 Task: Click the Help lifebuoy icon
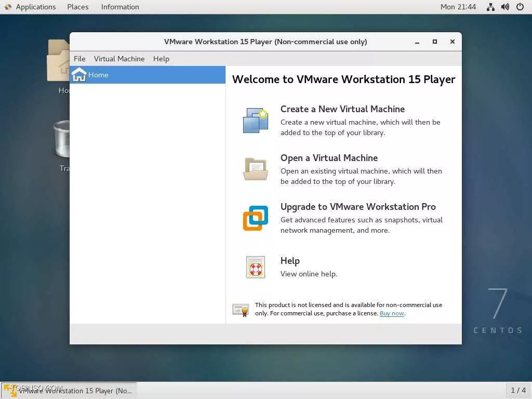click(x=256, y=267)
